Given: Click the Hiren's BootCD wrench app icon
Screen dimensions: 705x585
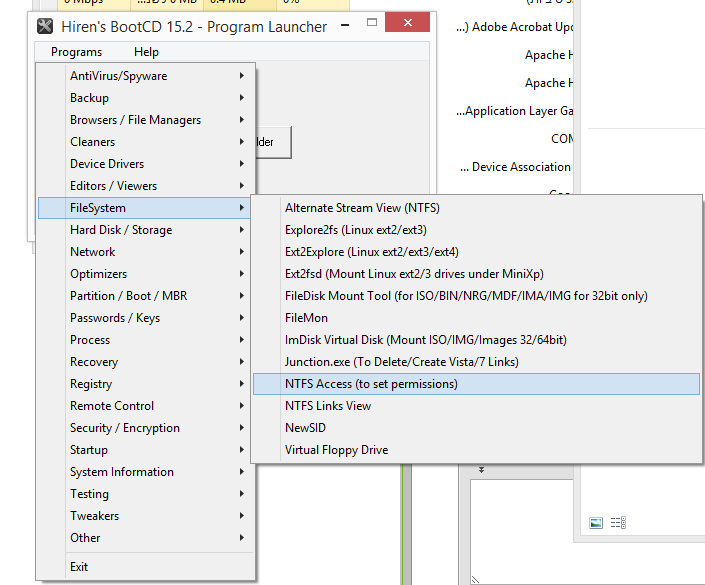Looking at the screenshot, I should click(45, 26).
